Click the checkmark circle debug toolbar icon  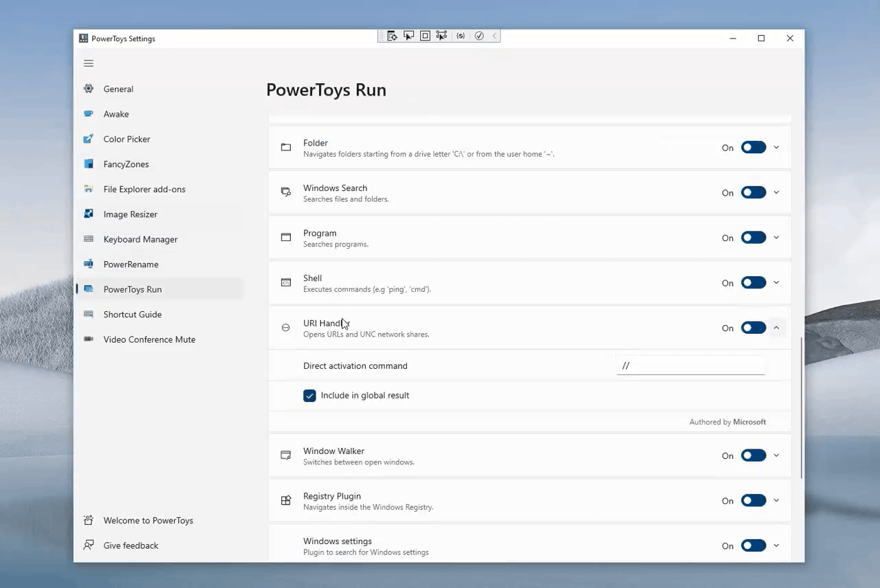pyautogui.click(x=479, y=36)
